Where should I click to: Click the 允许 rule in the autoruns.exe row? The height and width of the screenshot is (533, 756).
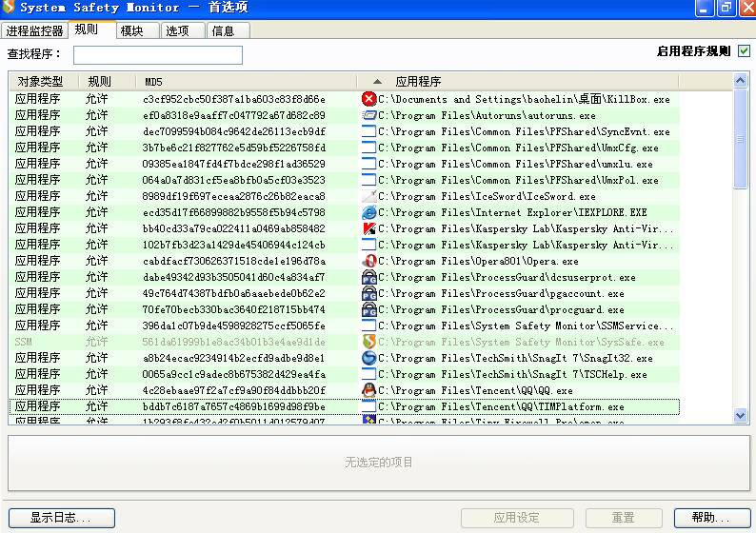point(97,116)
